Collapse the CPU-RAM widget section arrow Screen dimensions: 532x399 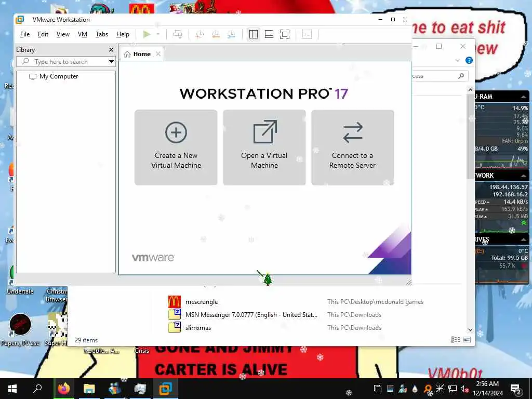point(524,97)
